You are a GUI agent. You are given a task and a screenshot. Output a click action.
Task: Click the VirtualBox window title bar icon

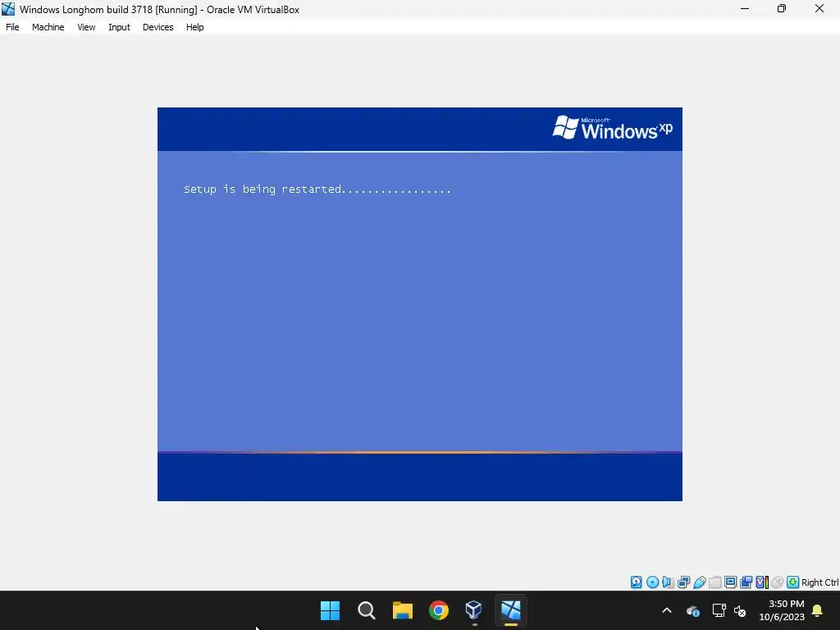tap(8, 9)
